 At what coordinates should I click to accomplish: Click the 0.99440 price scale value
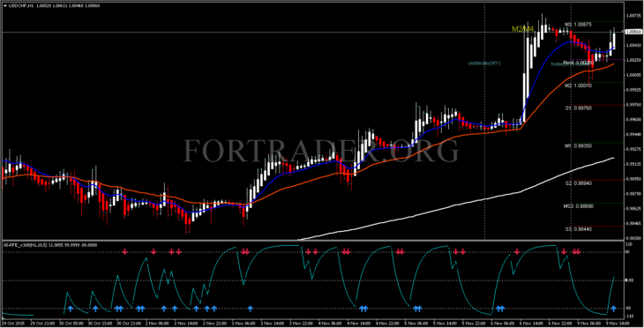coord(633,134)
